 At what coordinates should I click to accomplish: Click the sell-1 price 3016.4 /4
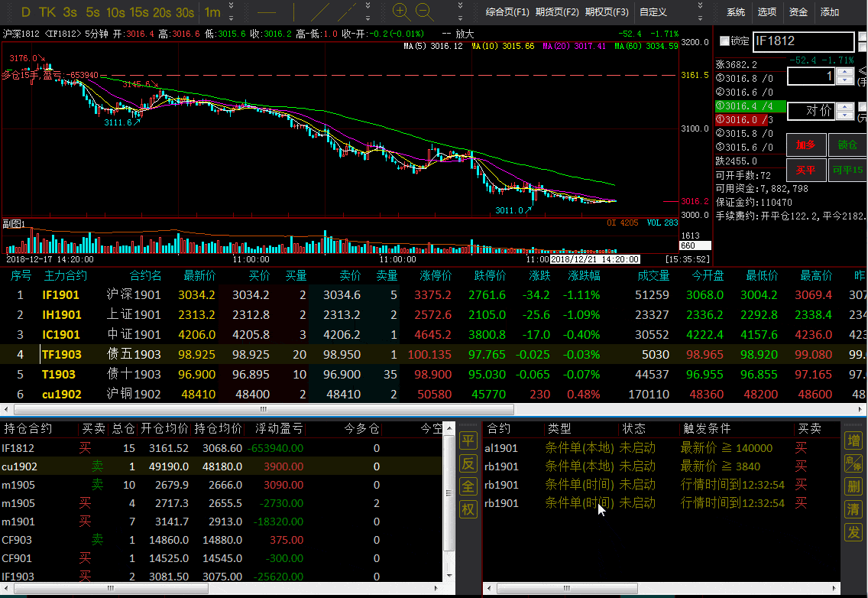tap(750, 106)
